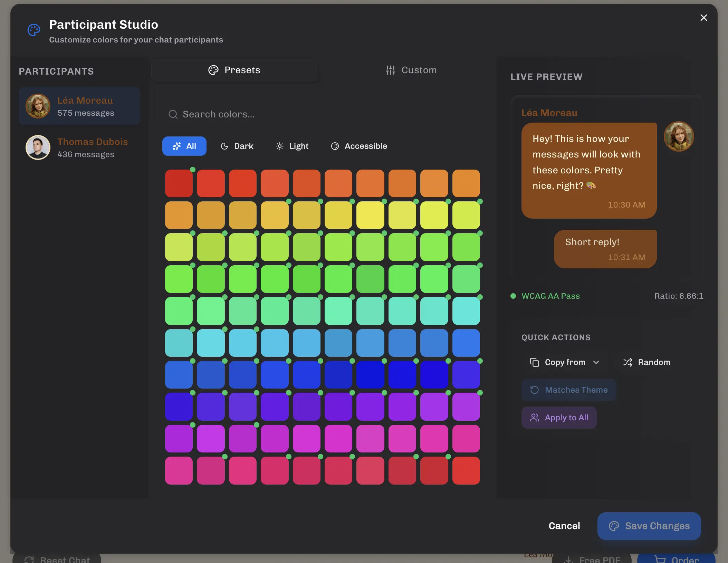This screenshot has height=563, width=728.
Task: Click the WCAG AA Pass status text
Action: tap(550, 296)
